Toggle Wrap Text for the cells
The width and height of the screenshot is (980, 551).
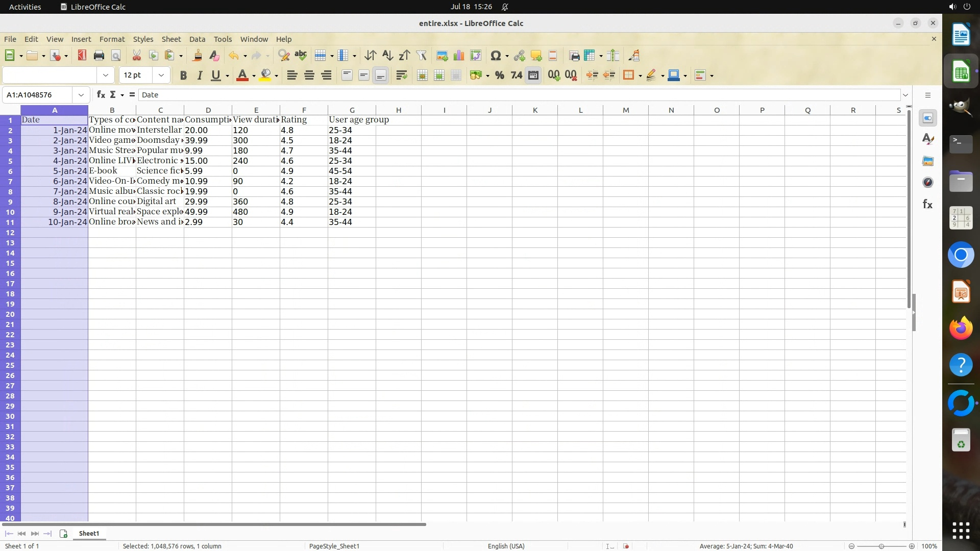pyautogui.click(x=402, y=76)
